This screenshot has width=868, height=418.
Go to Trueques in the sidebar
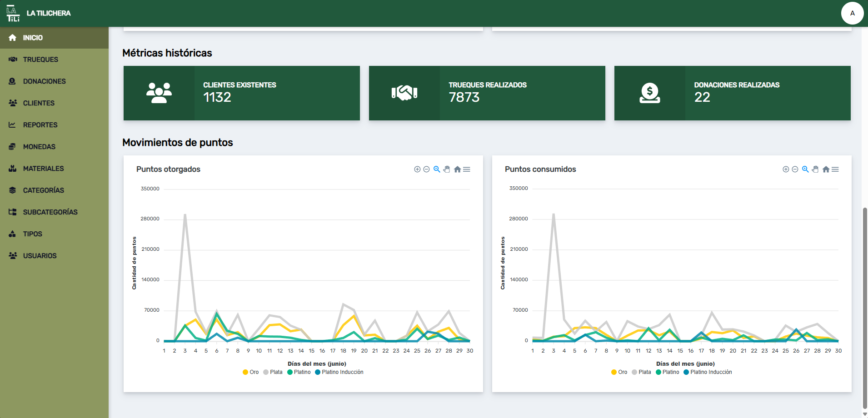pyautogui.click(x=40, y=60)
